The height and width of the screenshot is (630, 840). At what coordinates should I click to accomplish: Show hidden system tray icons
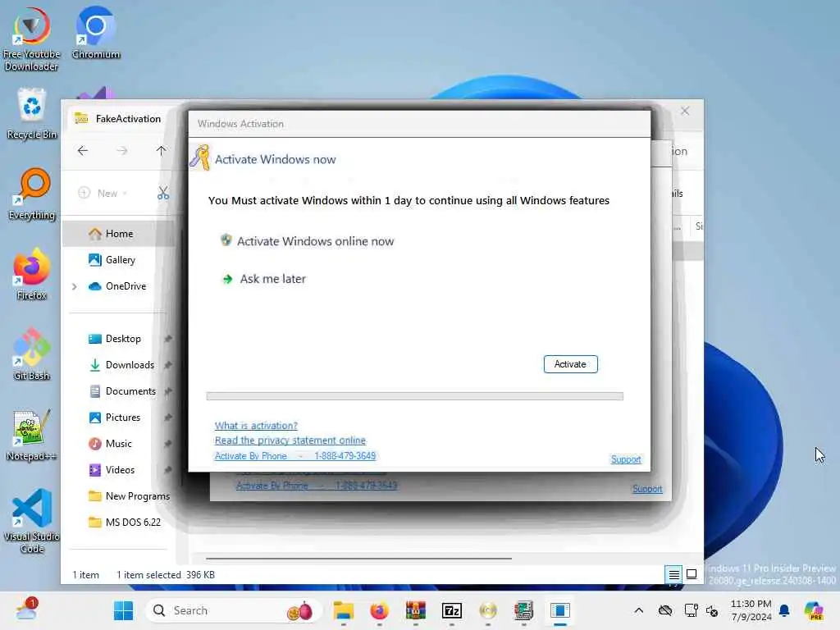click(x=638, y=610)
